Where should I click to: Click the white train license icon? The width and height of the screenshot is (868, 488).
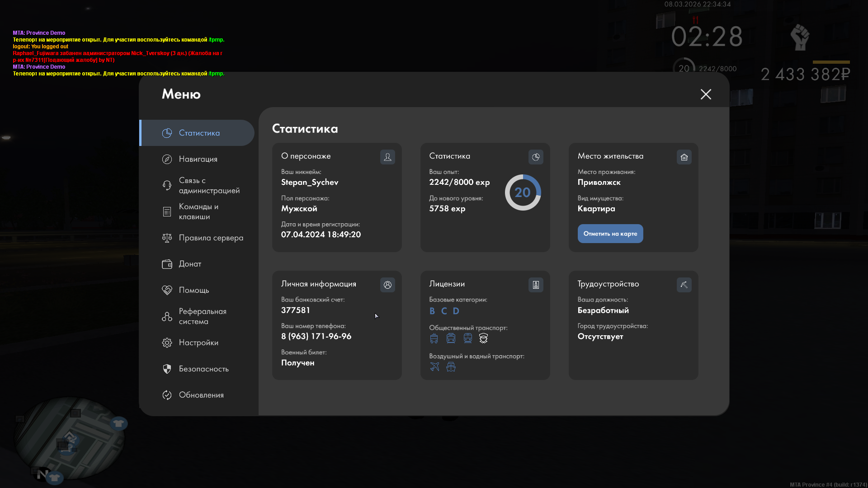[483, 338]
